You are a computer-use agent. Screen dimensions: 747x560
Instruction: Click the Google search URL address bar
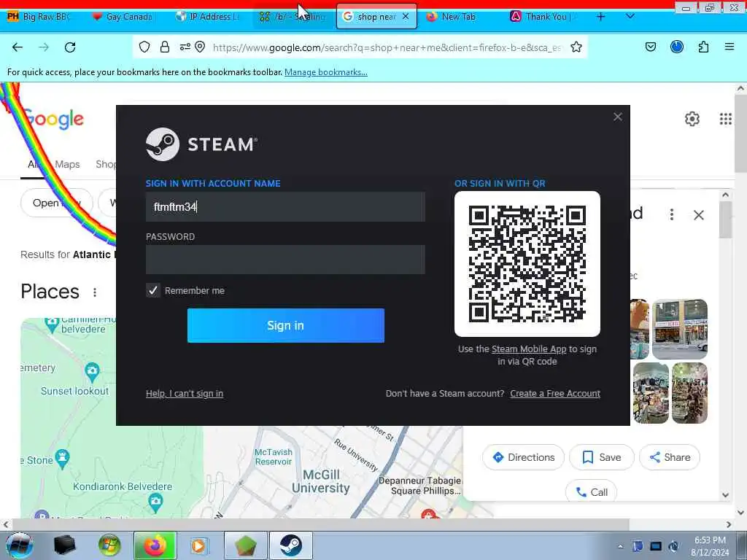tap(387, 47)
